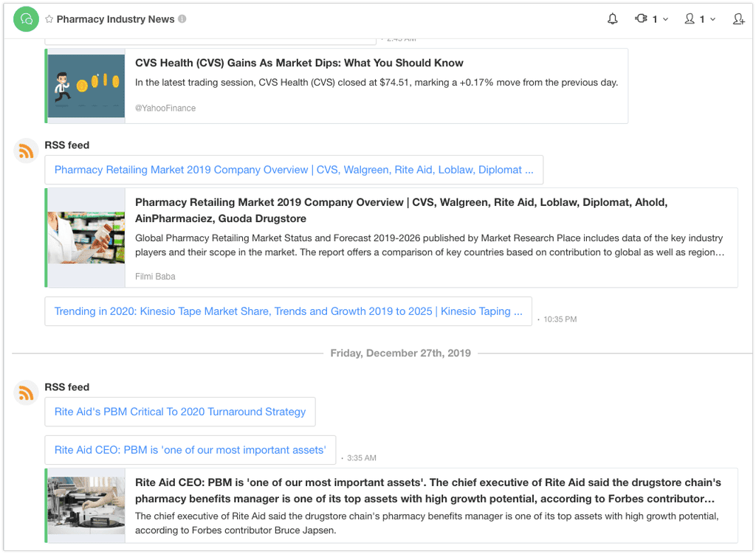Click the green chat logo icon
Viewport: 756px width, 554px height.
coord(26,19)
